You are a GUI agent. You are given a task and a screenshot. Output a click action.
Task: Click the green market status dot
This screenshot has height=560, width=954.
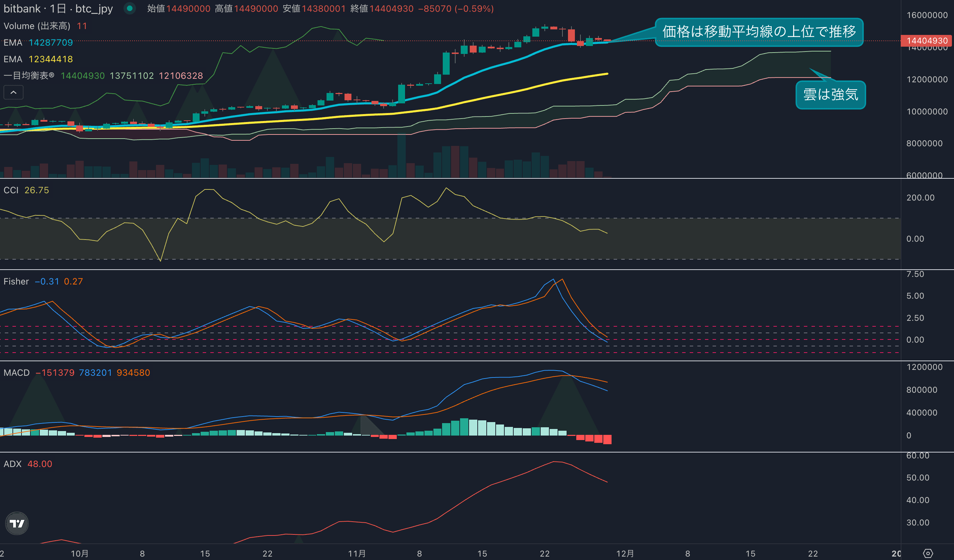129,8
